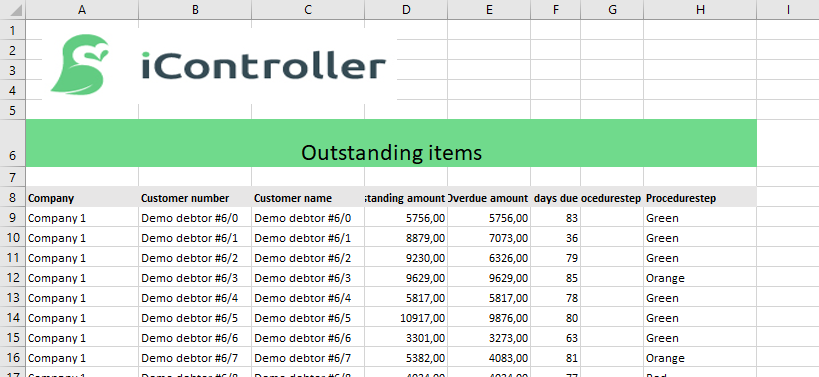Select customer number 'Demo debtor #6/2'
This screenshot has width=819, height=377.
195,257
